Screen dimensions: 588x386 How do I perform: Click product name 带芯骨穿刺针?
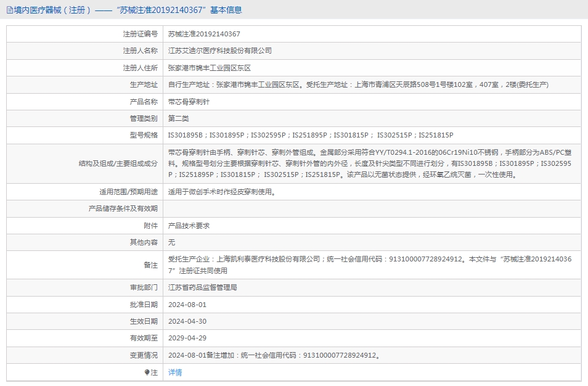(x=189, y=101)
